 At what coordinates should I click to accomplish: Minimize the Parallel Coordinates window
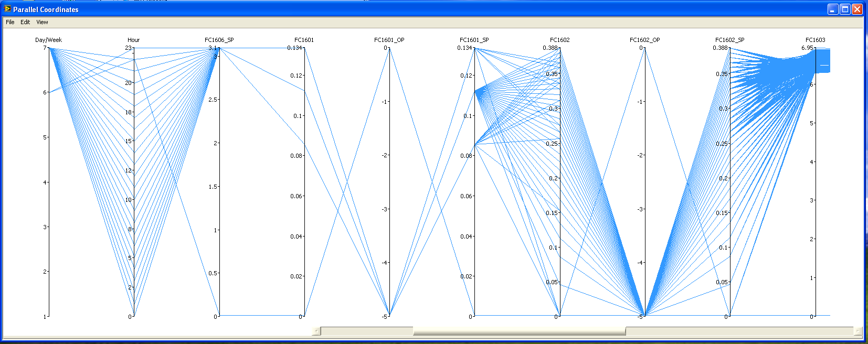point(833,9)
